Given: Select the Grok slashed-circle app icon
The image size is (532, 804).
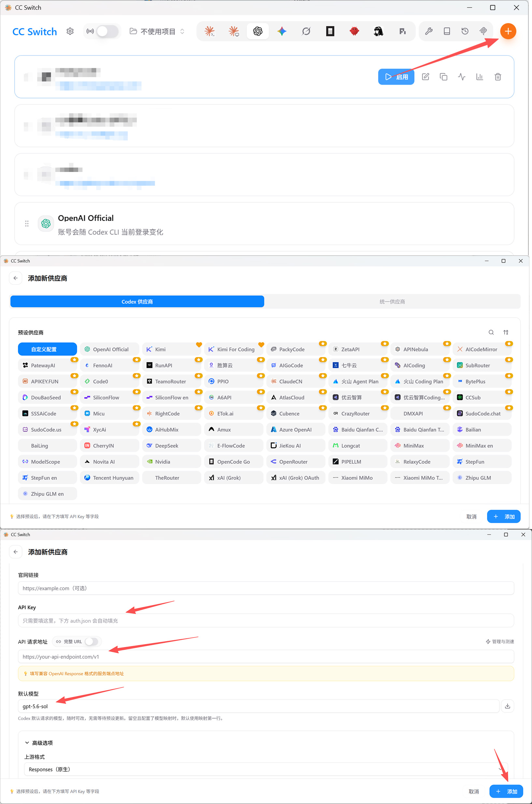Looking at the screenshot, I should [x=306, y=32].
